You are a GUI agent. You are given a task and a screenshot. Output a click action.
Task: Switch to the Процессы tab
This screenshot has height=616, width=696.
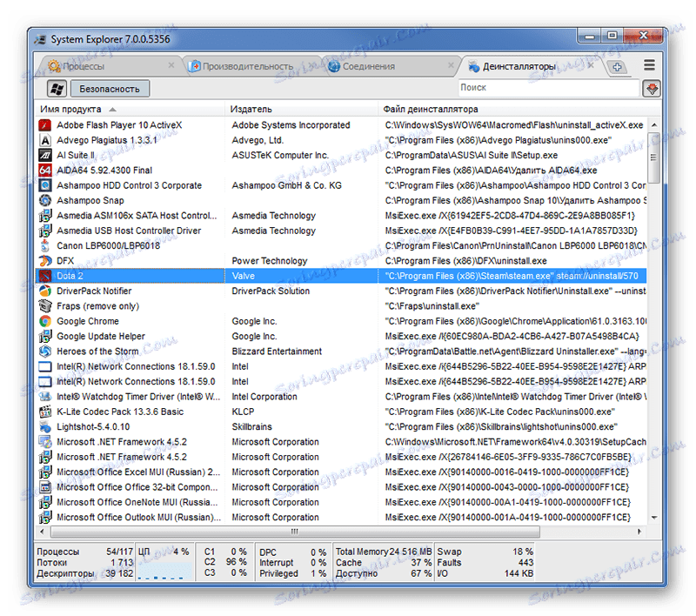pyautogui.click(x=83, y=65)
